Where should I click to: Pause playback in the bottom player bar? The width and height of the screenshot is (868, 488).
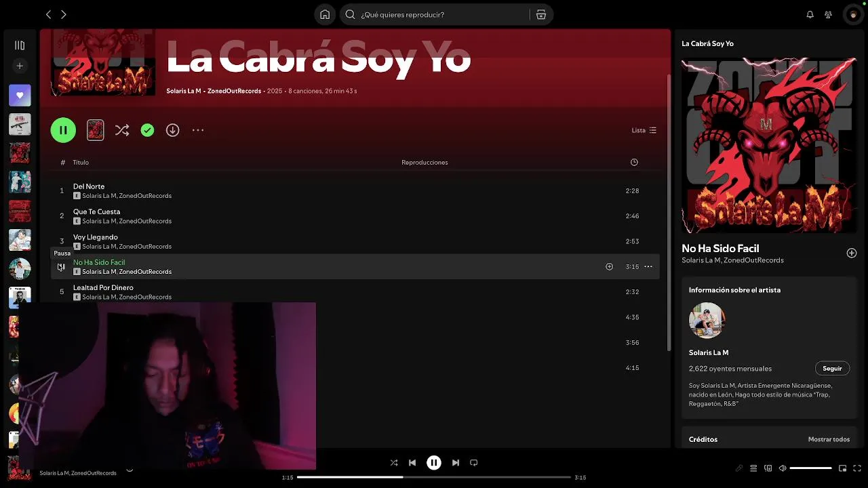[x=434, y=463]
